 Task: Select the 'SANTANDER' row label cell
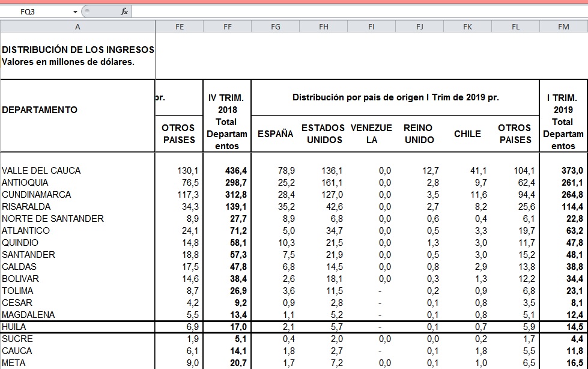point(28,254)
